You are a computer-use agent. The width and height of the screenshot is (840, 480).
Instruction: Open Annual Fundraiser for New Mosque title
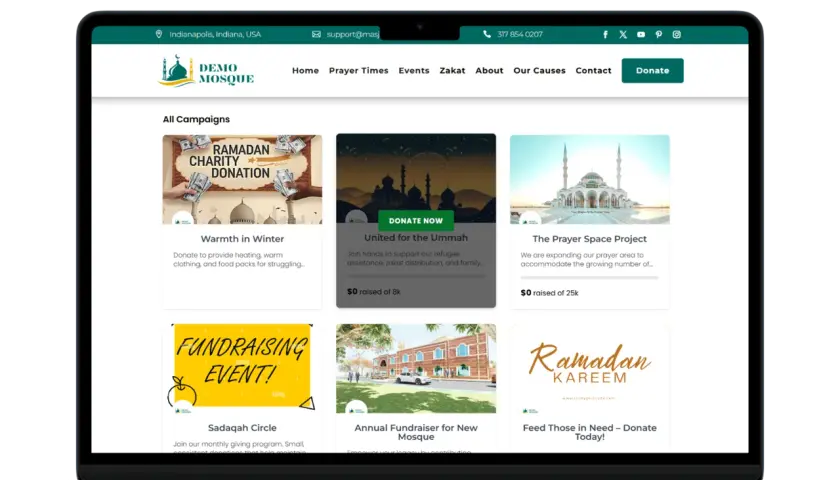pyautogui.click(x=416, y=432)
